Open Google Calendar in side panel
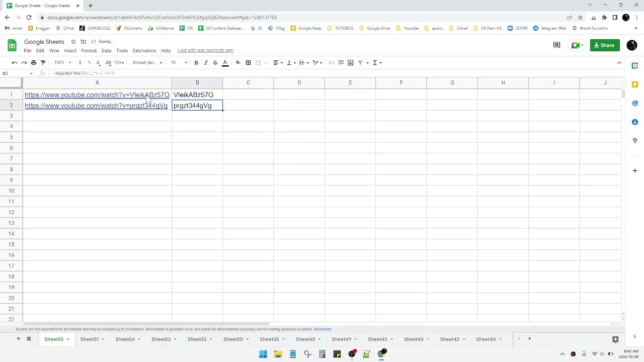The width and height of the screenshot is (644, 362). (634, 66)
